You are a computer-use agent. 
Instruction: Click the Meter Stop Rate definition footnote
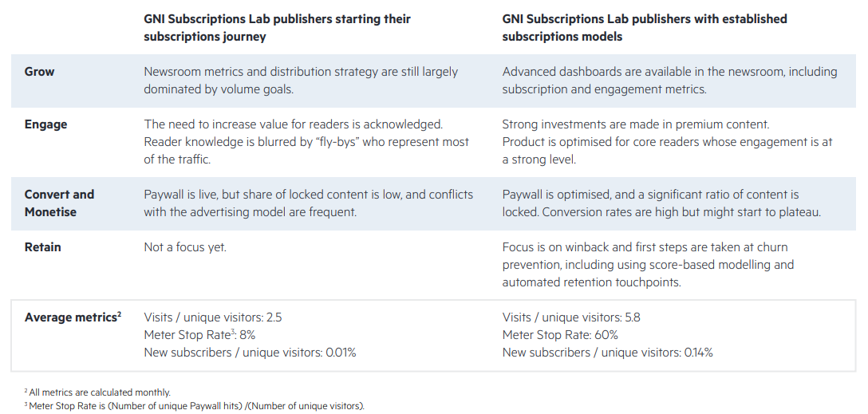[195, 406]
